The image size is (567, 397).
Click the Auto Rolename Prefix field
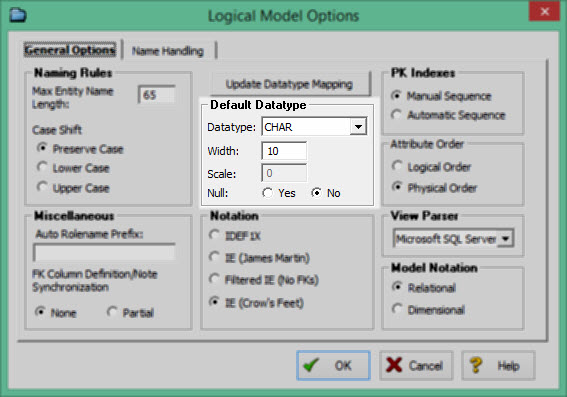click(105, 252)
